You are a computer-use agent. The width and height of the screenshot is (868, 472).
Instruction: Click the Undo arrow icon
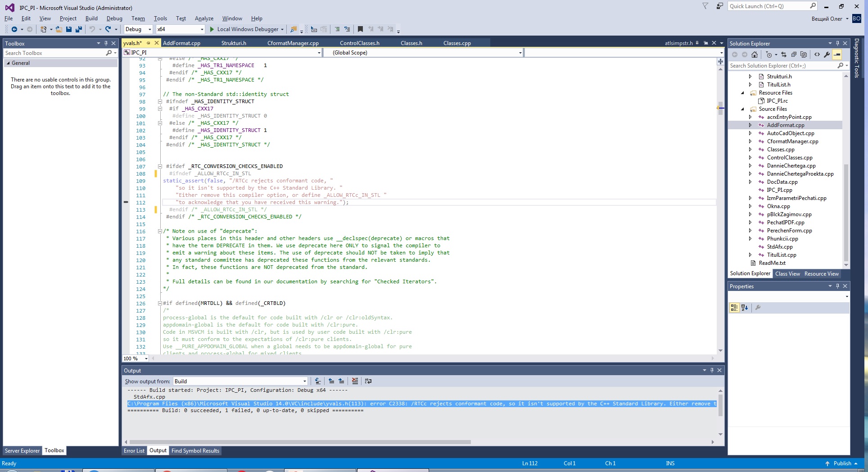[x=92, y=29]
